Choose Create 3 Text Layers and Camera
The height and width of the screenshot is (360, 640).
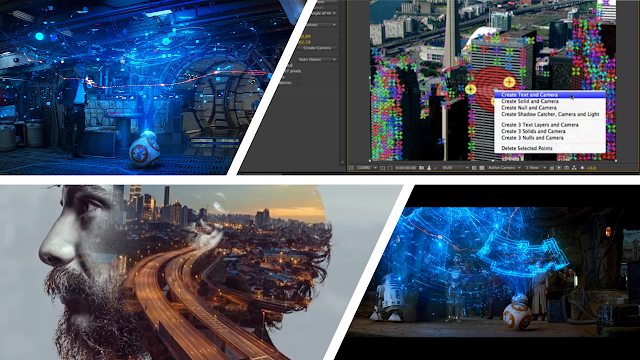[549, 125]
